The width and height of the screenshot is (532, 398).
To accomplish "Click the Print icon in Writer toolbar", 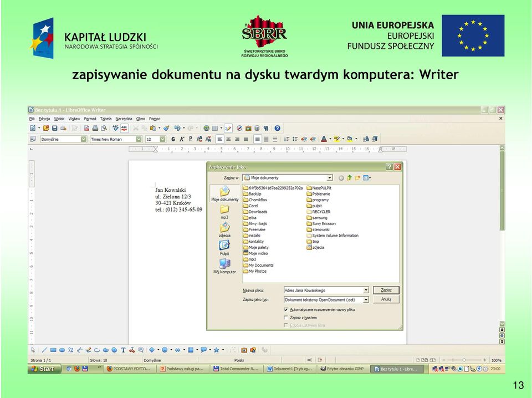I will point(95,128).
